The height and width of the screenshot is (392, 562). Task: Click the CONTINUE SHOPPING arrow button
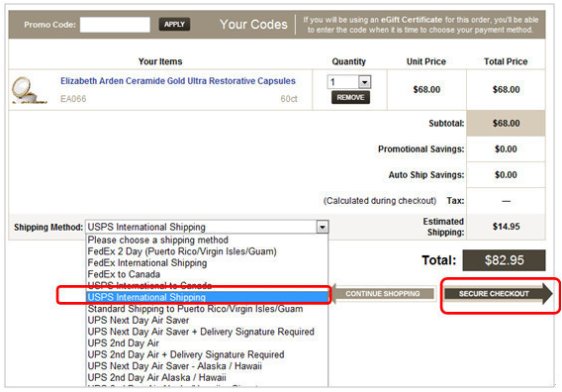pyautogui.click(x=383, y=294)
